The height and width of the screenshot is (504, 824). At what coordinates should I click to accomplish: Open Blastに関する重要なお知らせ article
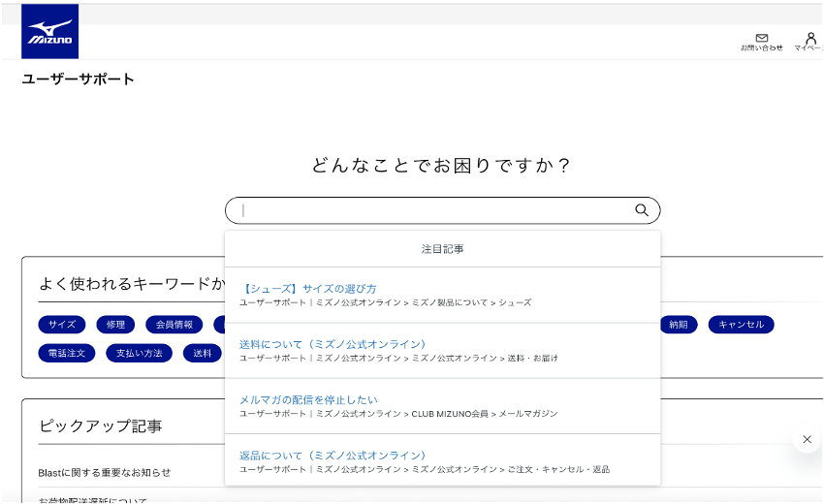[x=105, y=472]
